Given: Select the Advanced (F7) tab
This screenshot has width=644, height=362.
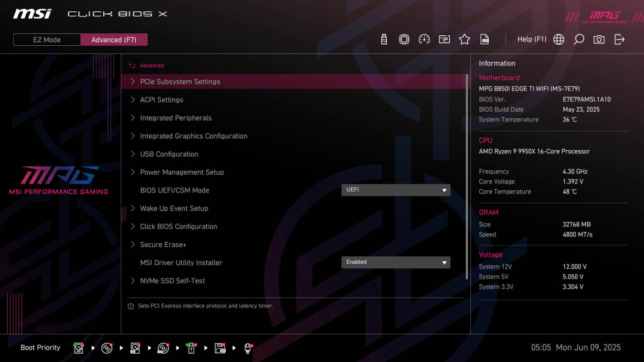Looking at the screenshot, I should (x=114, y=40).
